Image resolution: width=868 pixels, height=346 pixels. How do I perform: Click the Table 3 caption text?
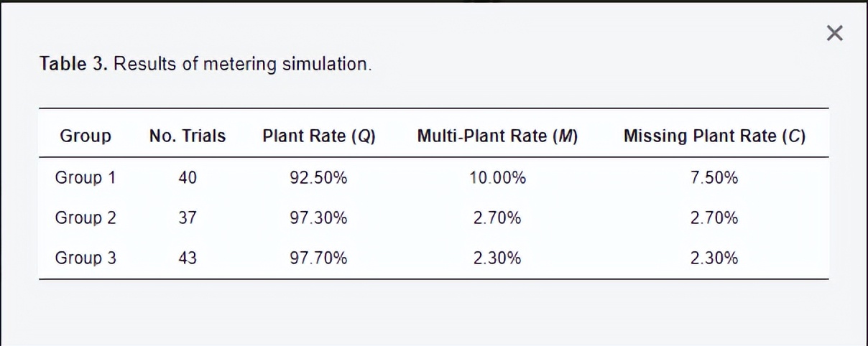coord(206,64)
